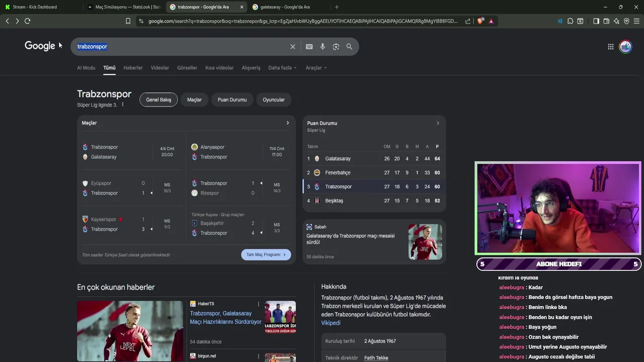Click the browser address bar URL

pos(303,21)
